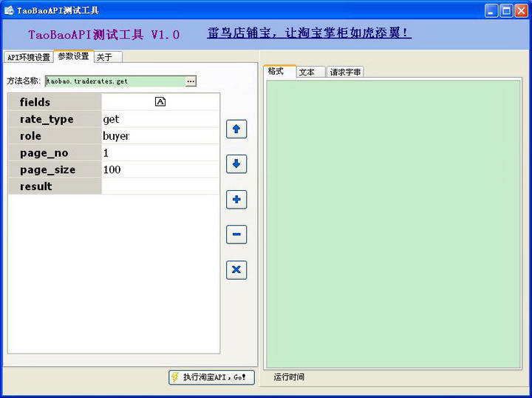The image size is (532, 398).
Task: Remove a parameter with the minus button
Action: pos(236,235)
